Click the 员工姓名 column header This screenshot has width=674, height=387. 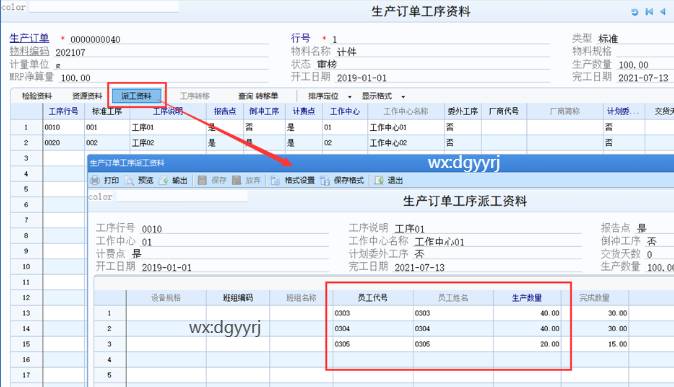pyautogui.click(x=453, y=298)
